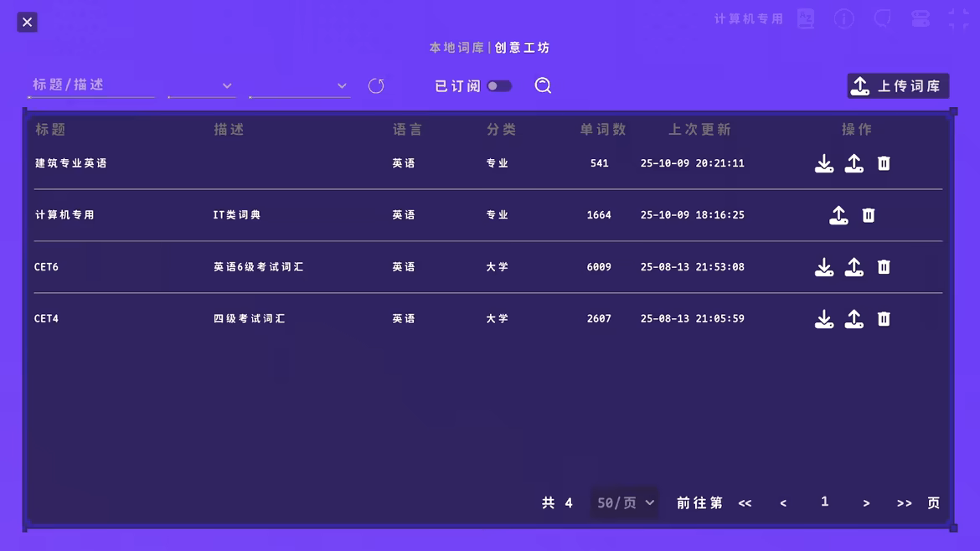Start a search with the magnifier icon

[542, 85]
